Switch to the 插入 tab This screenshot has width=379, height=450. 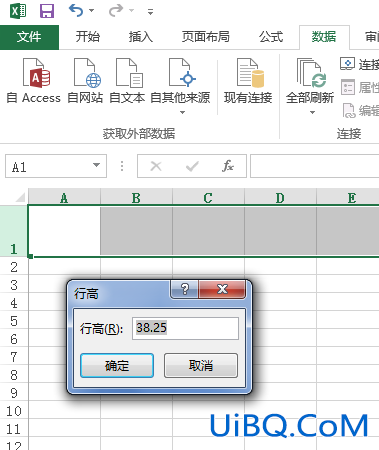point(141,37)
